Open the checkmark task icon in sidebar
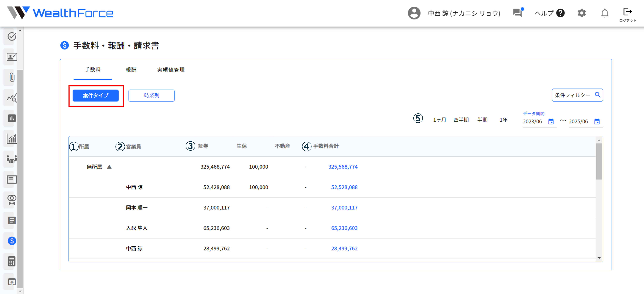Screen dimensions: 644x294 click(12, 36)
